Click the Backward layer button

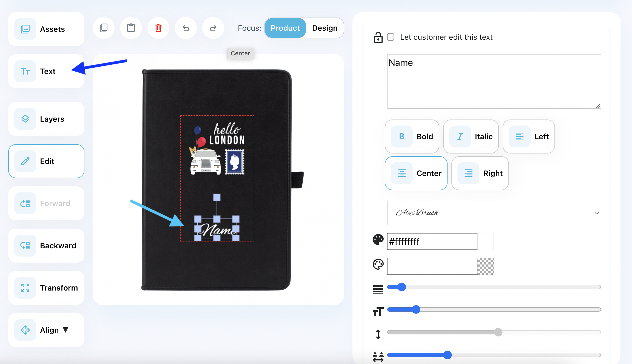tap(46, 246)
